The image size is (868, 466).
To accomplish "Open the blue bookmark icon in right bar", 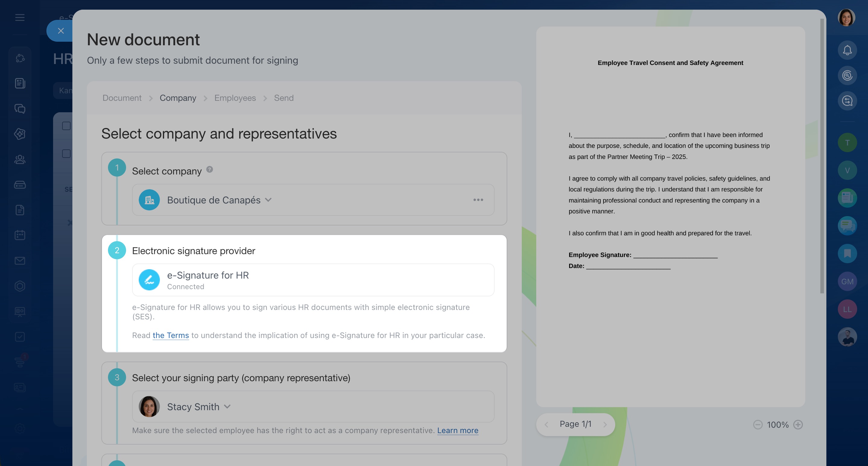I will pyautogui.click(x=847, y=254).
